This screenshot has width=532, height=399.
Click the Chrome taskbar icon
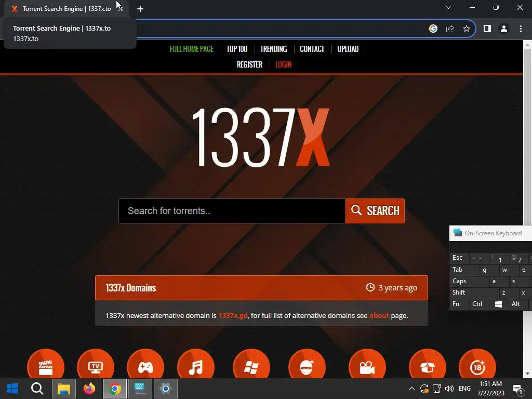click(115, 389)
